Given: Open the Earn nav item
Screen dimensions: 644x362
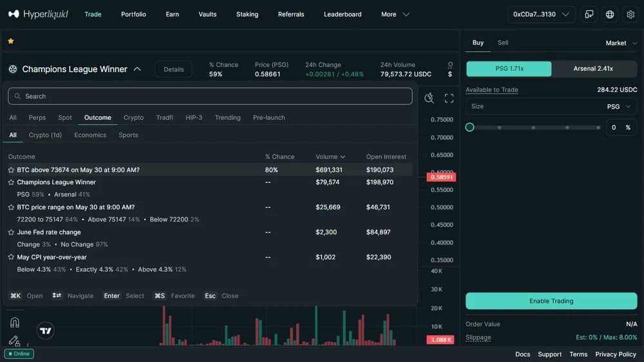Looking at the screenshot, I should pyautogui.click(x=172, y=14).
